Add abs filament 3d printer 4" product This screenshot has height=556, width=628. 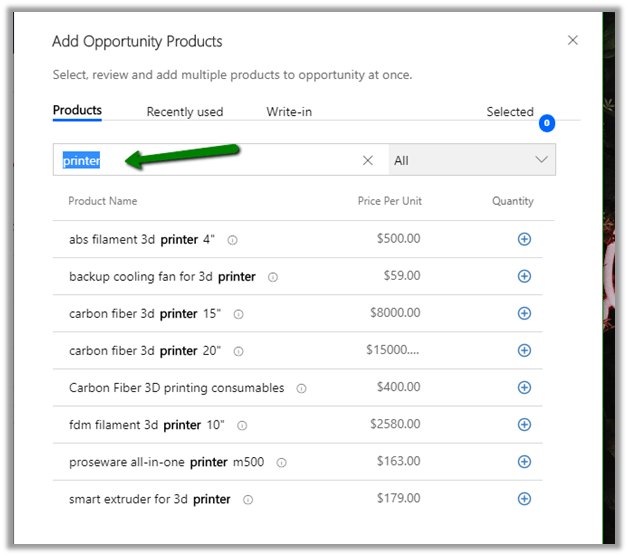[x=524, y=239]
